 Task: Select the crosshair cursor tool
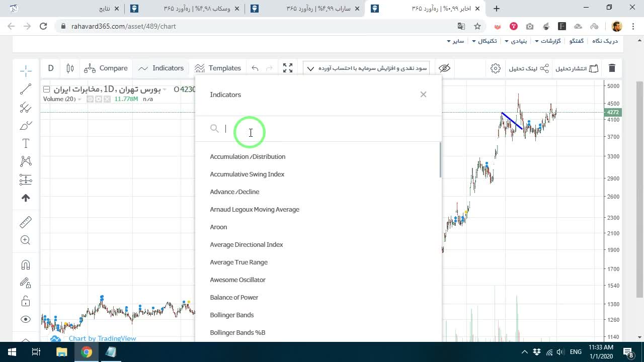coord(26,70)
